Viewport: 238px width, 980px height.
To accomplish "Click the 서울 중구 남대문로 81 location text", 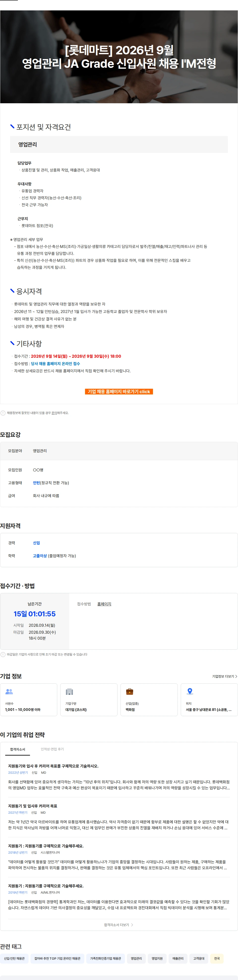I will point(208,709).
